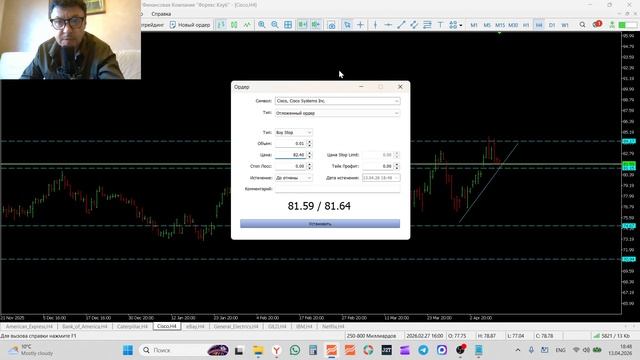Switch to the American_Express,H4 chart tab

(x=29, y=327)
